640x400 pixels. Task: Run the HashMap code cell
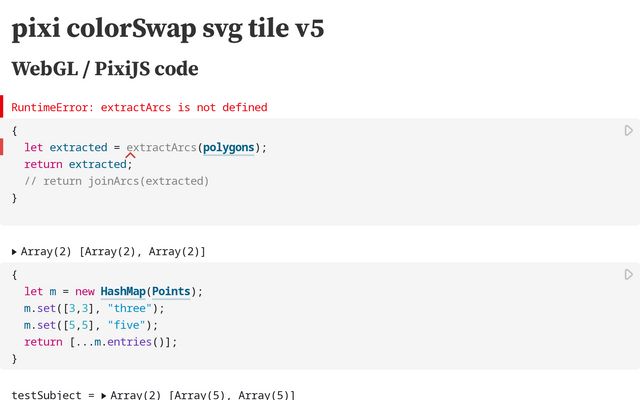[x=628, y=274]
